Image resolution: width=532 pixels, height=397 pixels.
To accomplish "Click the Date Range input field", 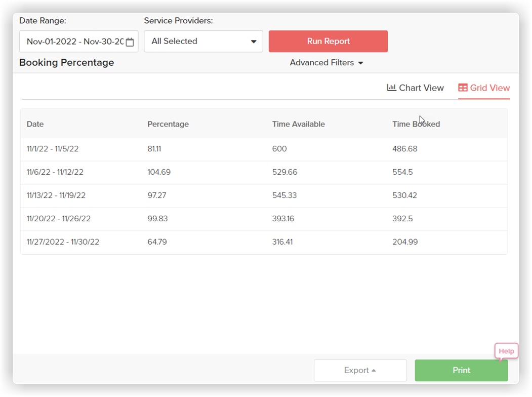I will [x=79, y=42].
